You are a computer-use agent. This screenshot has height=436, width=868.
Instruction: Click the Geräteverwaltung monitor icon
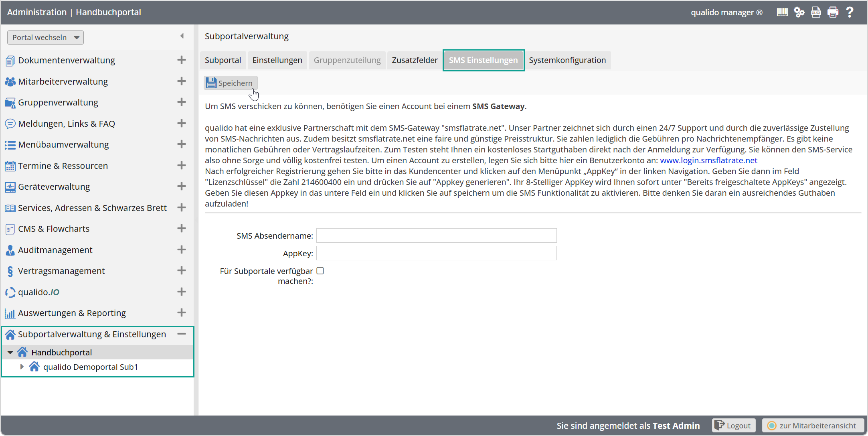10,187
